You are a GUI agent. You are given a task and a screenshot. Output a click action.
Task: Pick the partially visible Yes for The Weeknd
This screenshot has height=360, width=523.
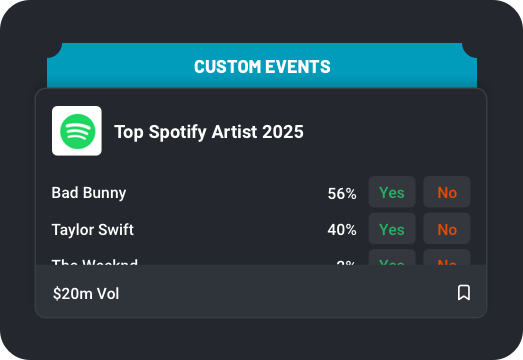(392, 258)
